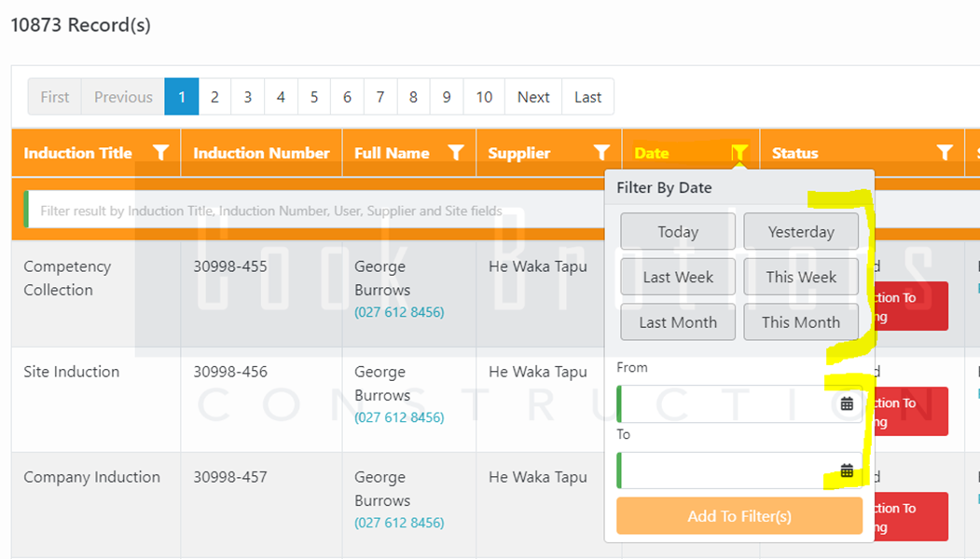Toggle the Date column filter icon
This screenshot has width=980, height=559.
pyautogui.click(x=739, y=153)
